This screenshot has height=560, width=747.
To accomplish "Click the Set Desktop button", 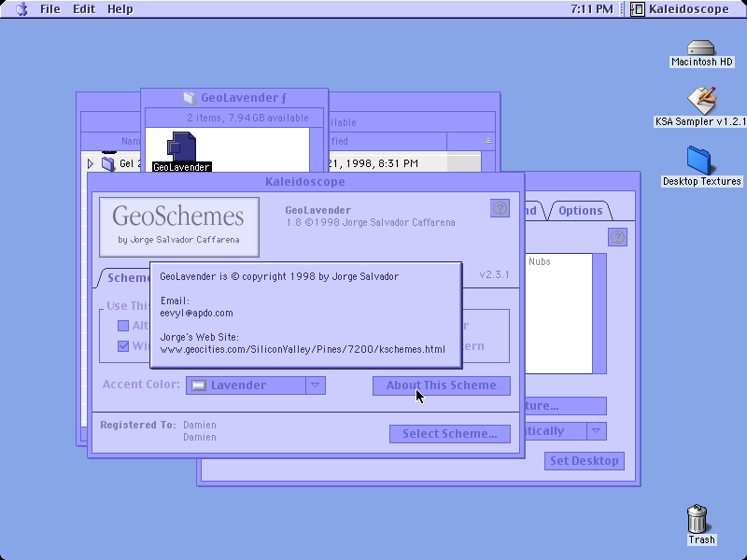I will 585,461.
